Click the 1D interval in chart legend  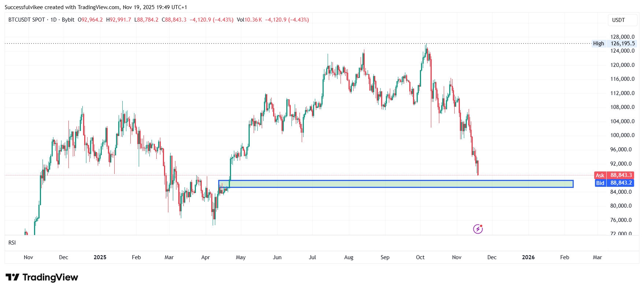(x=53, y=20)
